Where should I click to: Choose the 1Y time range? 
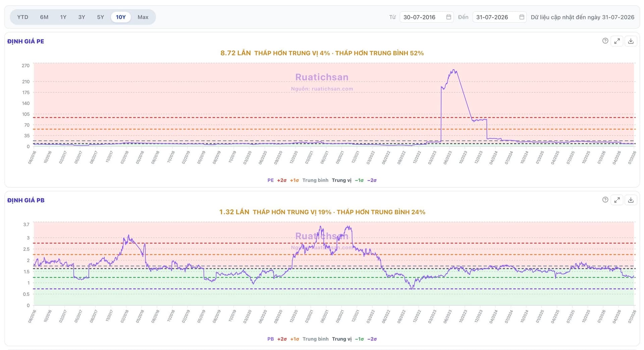(x=63, y=17)
